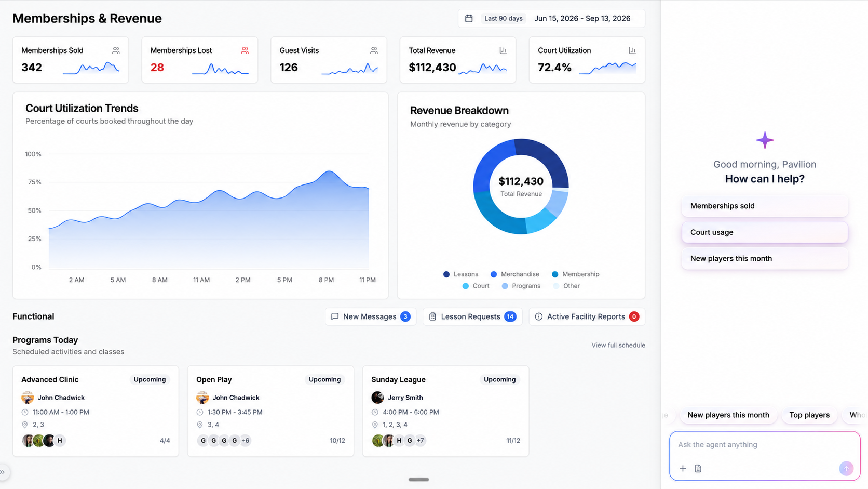The width and height of the screenshot is (868, 489).
Task: Click the Jun 15 - Sep 13 date range
Action: [x=582, y=18]
